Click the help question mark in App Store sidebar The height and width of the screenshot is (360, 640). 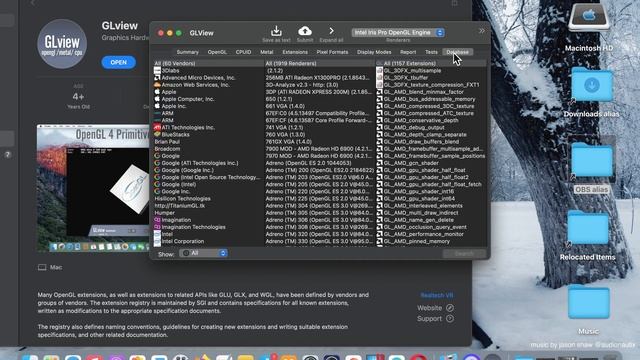7,155
